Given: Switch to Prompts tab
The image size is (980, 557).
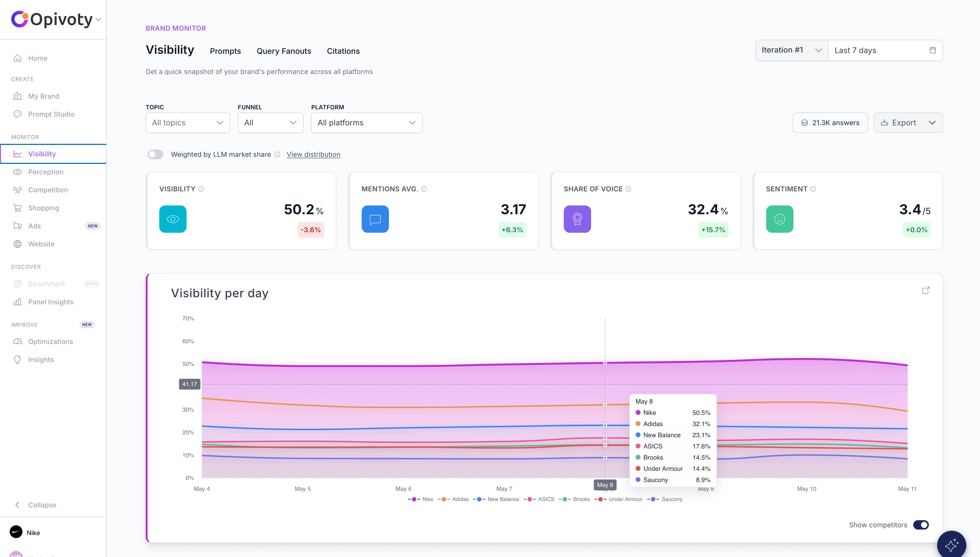Looking at the screenshot, I should (225, 51).
